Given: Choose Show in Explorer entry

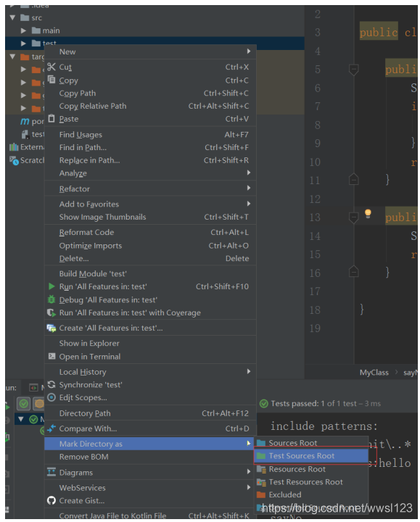Looking at the screenshot, I should (150, 343).
